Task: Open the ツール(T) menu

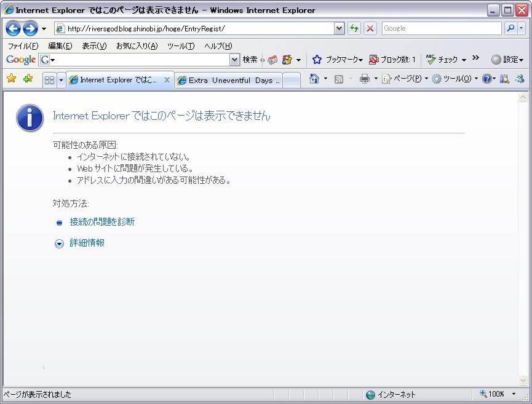Action: pos(181,46)
